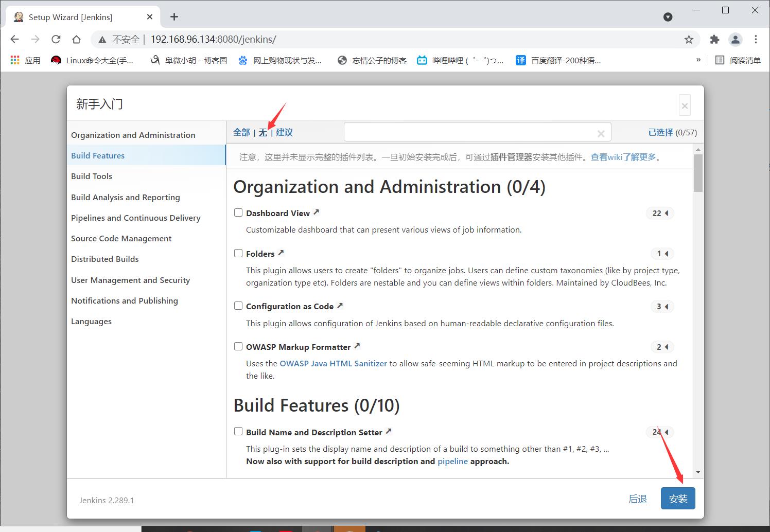The width and height of the screenshot is (770, 532).
Task: Expand Dashboard View dependencies count 22
Action: pyautogui.click(x=660, y=213)
